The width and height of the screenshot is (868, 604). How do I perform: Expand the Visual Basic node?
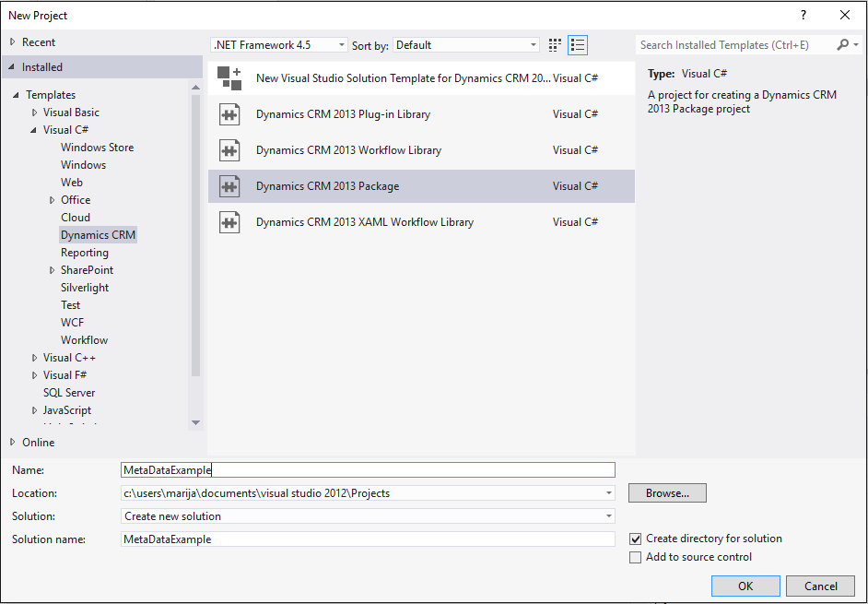pos(34,113)
